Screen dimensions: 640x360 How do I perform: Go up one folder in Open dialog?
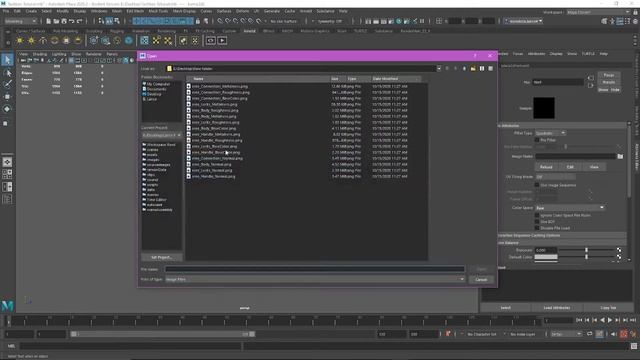[464, 69]
